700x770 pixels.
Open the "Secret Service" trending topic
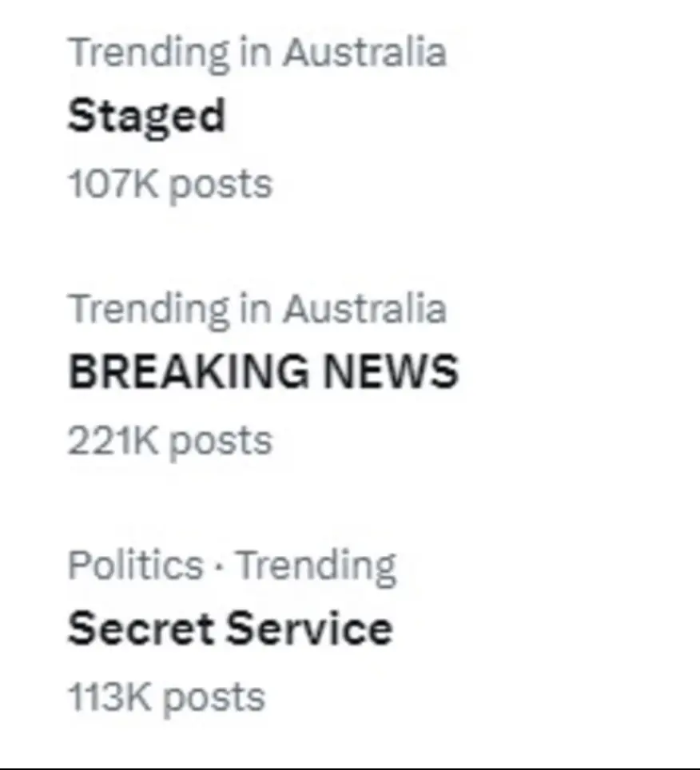(230, 628)
